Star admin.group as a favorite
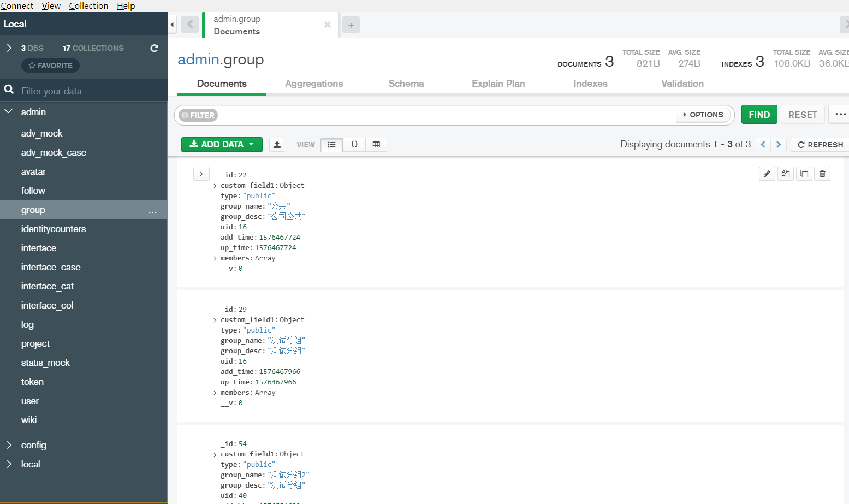849x504 pixels. 50,65
